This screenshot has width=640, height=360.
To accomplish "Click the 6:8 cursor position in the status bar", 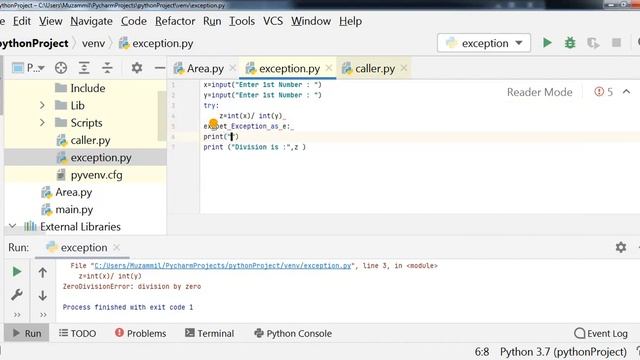I will 482,352.
